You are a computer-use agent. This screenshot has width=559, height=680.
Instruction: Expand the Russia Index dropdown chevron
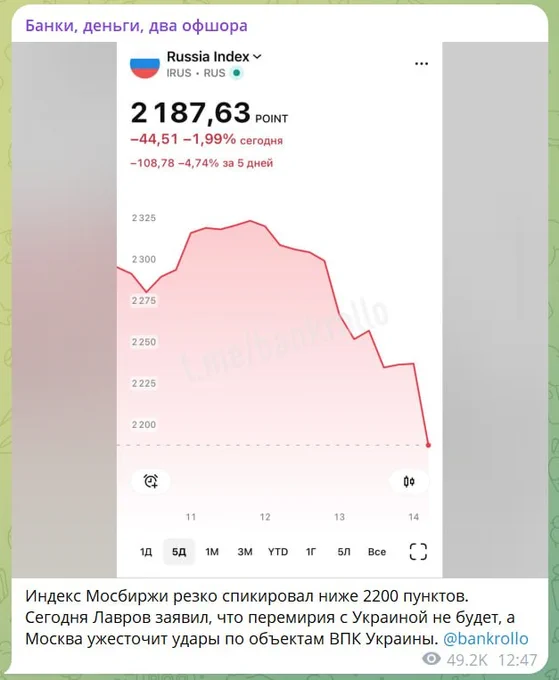coord(257,57)
